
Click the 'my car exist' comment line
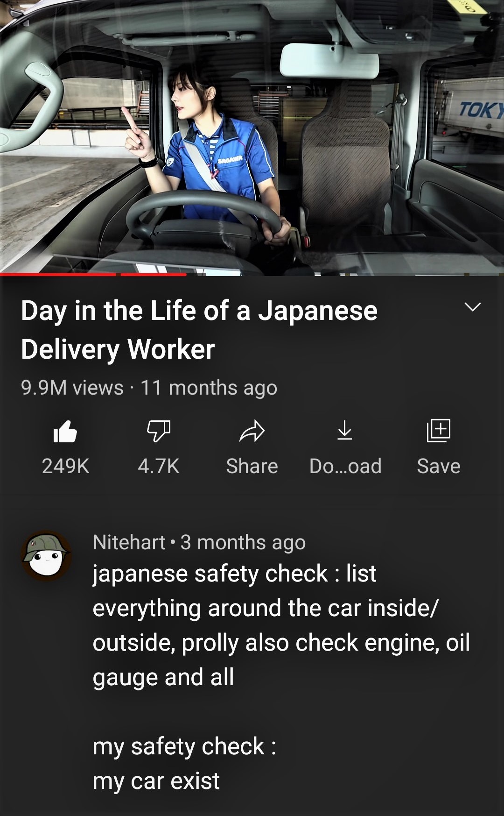pyautogui.click(x=156, y=781)
